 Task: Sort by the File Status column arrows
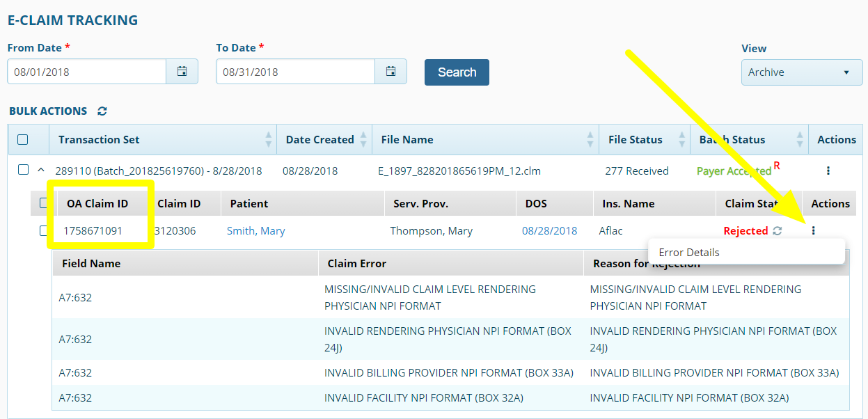(x=682, y=140)
